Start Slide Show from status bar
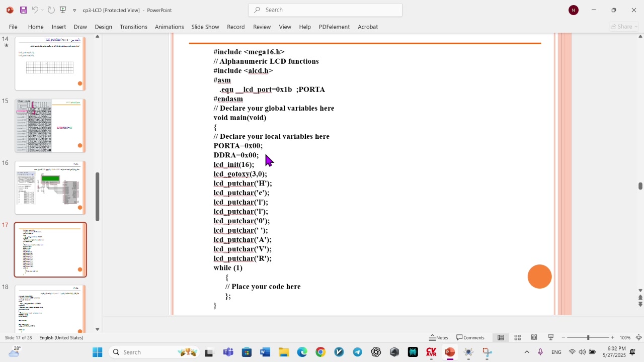Image resolution: width=644 pixels, height=362 pixels. 551,338
